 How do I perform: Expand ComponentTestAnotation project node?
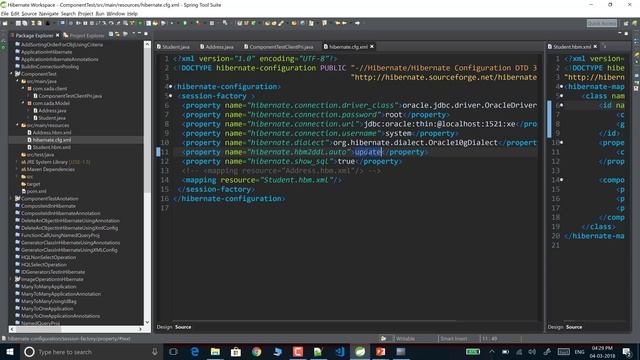(x=11, y=199)
